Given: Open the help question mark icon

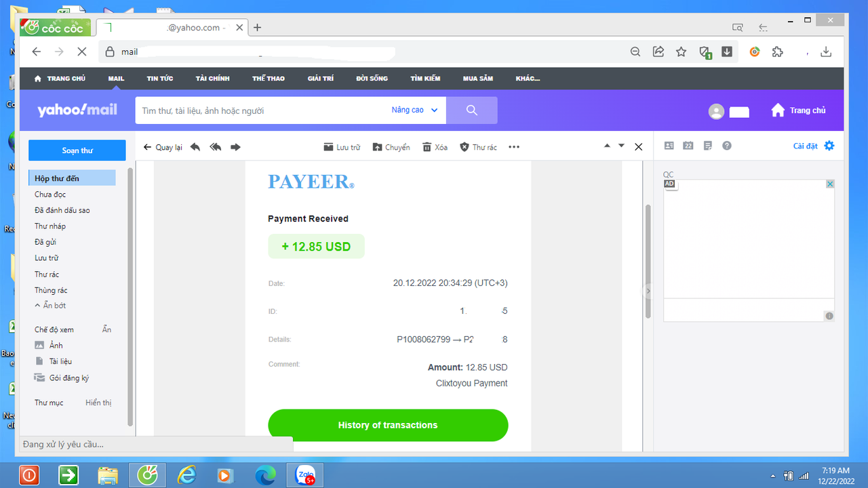Looking at the screenshot, I should point(727,146).
